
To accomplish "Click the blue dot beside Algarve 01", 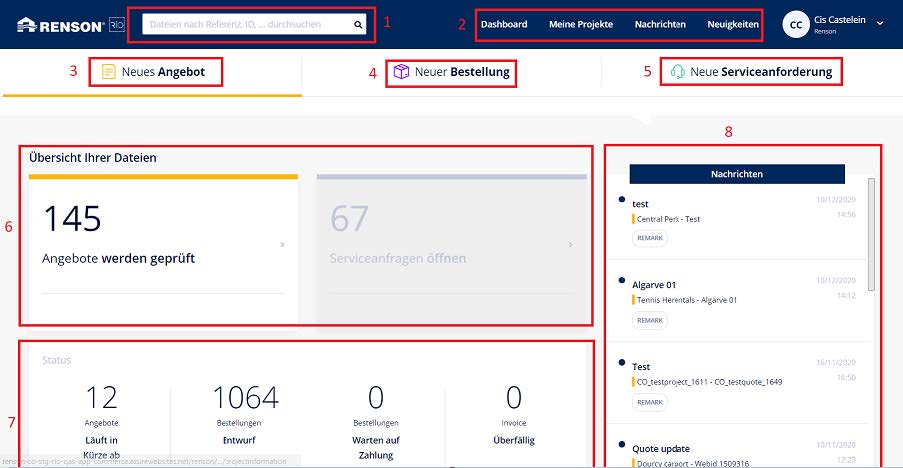I will (622, 280).
